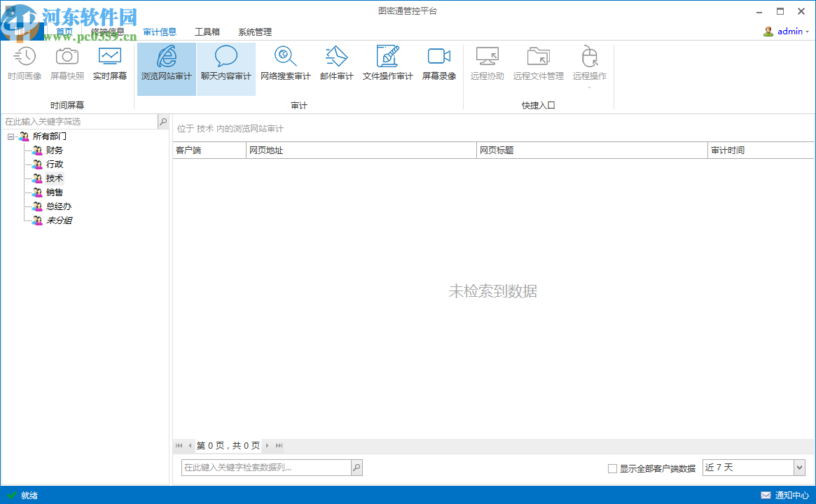Viewport: 816px width, 504px height.
Task: Open the 系统管理 tab
Action: tap(255, 31)
